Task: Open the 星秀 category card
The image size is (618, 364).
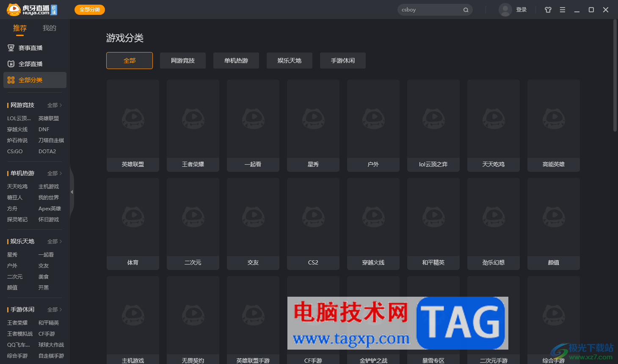Action: tap(313, 126)
